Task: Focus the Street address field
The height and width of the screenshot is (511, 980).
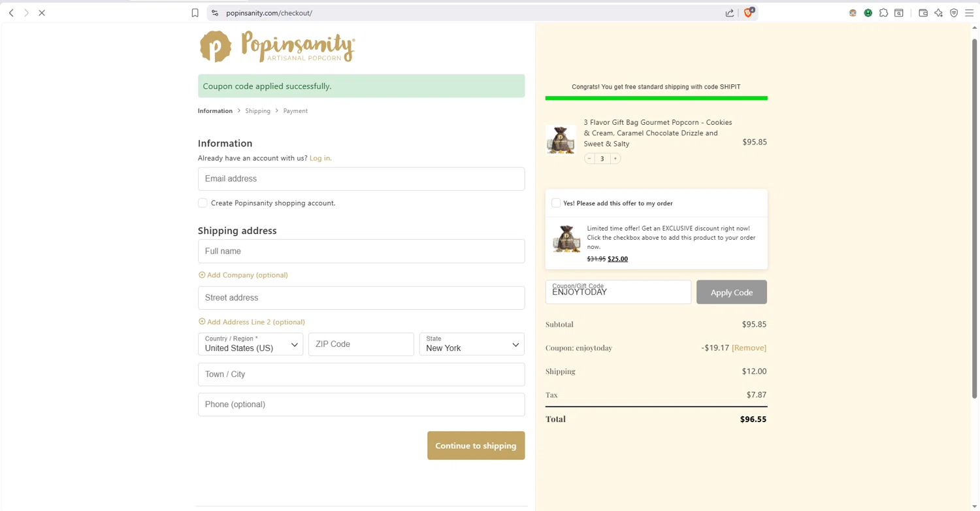Action: [361, 298]
